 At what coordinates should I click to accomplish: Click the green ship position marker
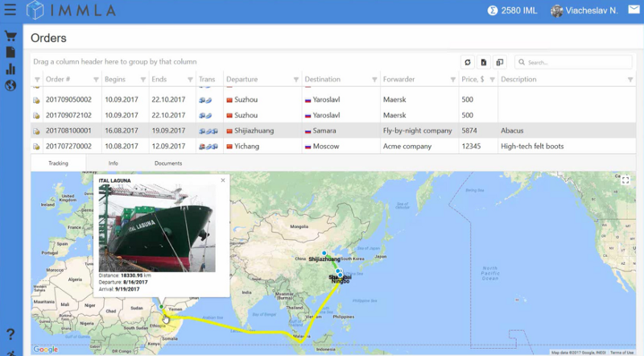coord(162,307)
